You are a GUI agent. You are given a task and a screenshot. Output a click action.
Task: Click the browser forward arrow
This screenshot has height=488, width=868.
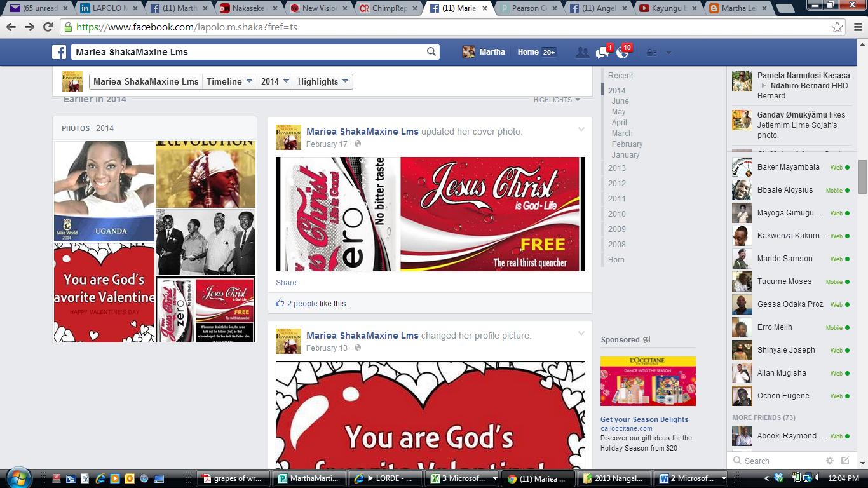click(x=29, y=27)
